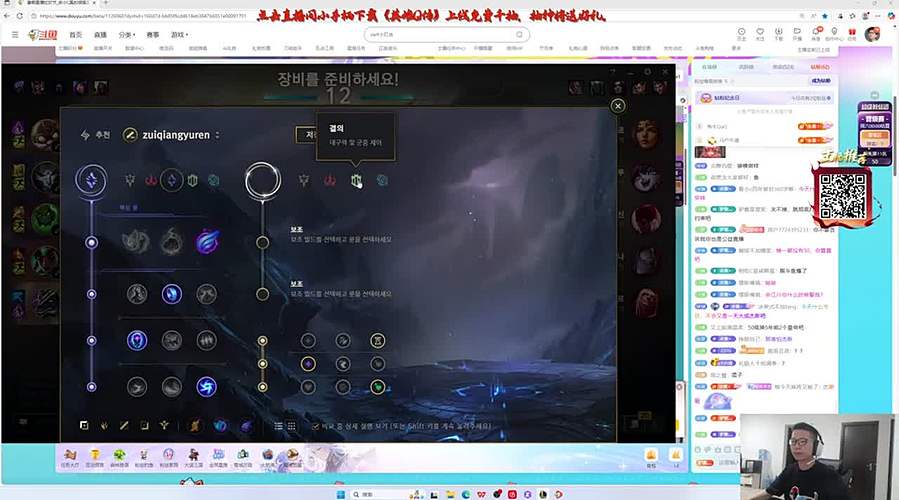The width and height of the screenshot is (899, 500).
Task: Open the 赛事 tab on Douyu
Action: [x=153, y=35]
